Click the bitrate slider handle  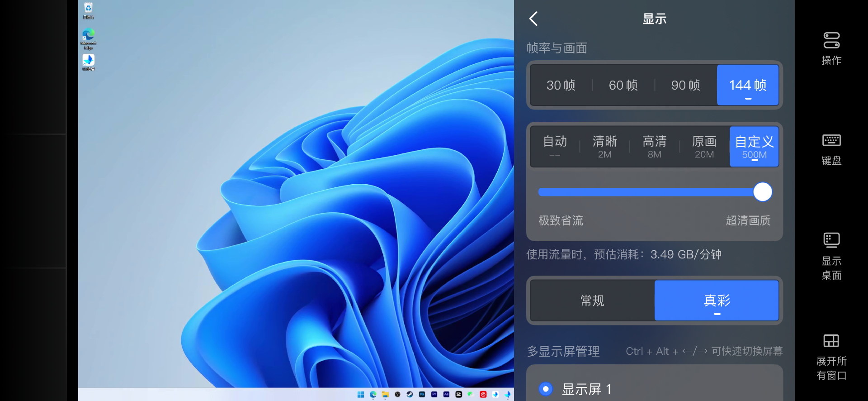763,192
